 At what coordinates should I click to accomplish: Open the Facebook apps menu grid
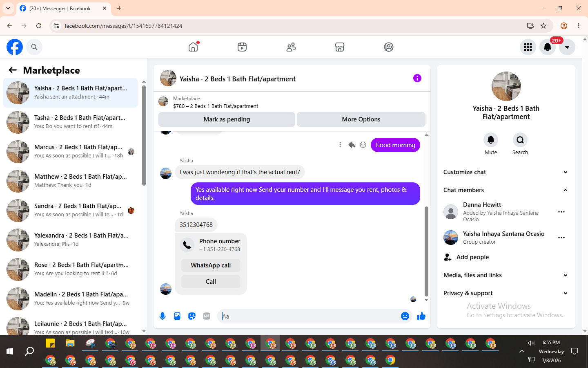click(x=528, y=47)
